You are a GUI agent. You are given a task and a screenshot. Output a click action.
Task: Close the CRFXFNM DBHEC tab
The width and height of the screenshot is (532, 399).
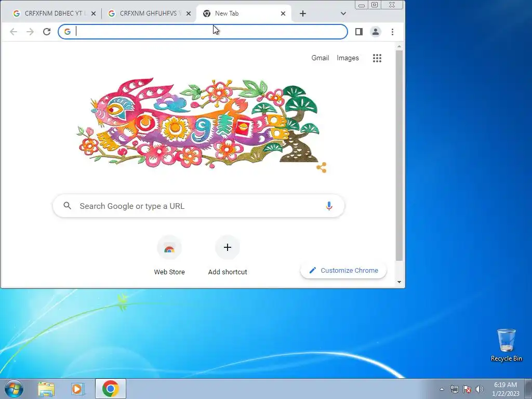94,14
